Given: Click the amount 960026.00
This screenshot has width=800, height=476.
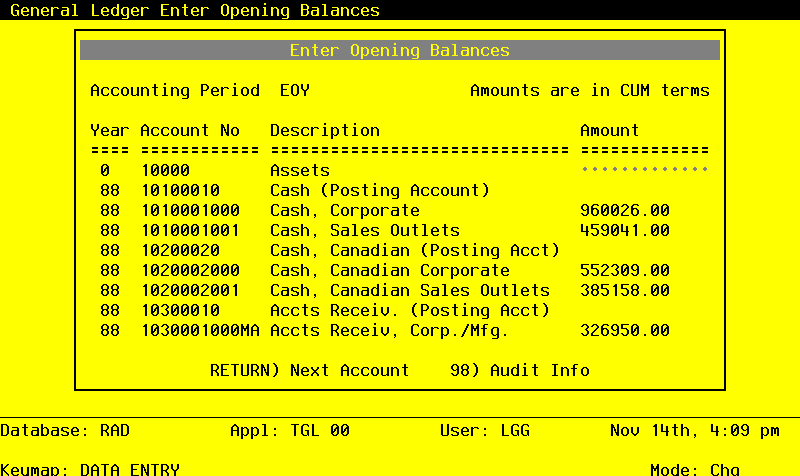Looking at the screenshot, I should coord(624,210).
